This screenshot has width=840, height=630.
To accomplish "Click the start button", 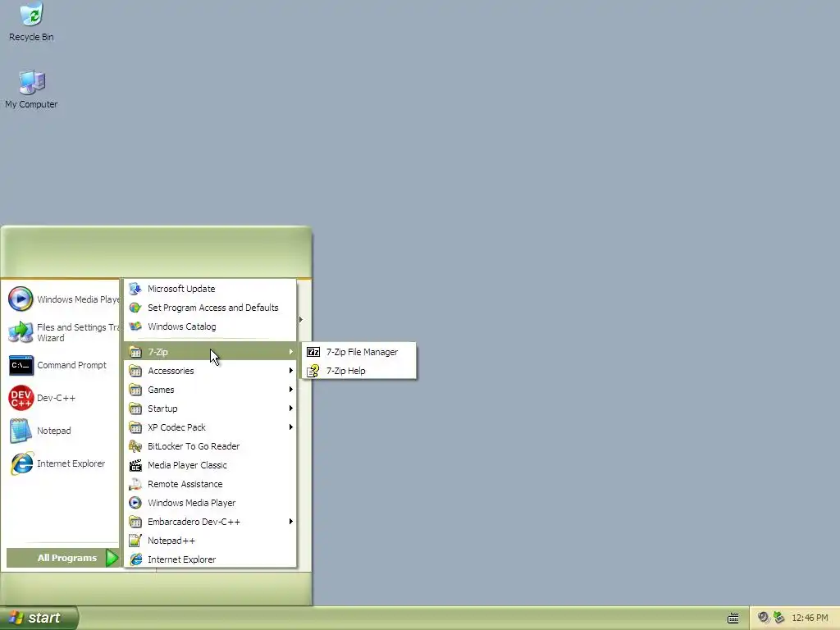I will [x=39, y=619].
